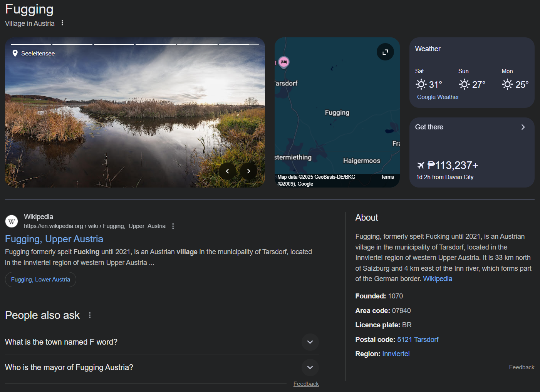Click the Founded: 1070 fact
The image size is (540, 392).
379,296
